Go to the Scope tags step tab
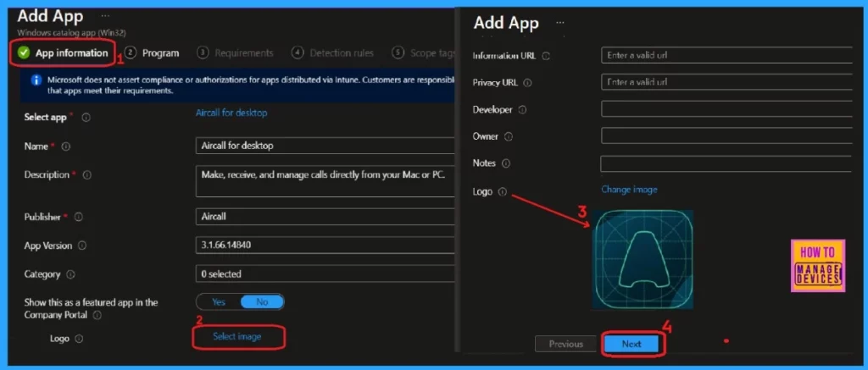The image size is (868, 370). pos(424,53)
